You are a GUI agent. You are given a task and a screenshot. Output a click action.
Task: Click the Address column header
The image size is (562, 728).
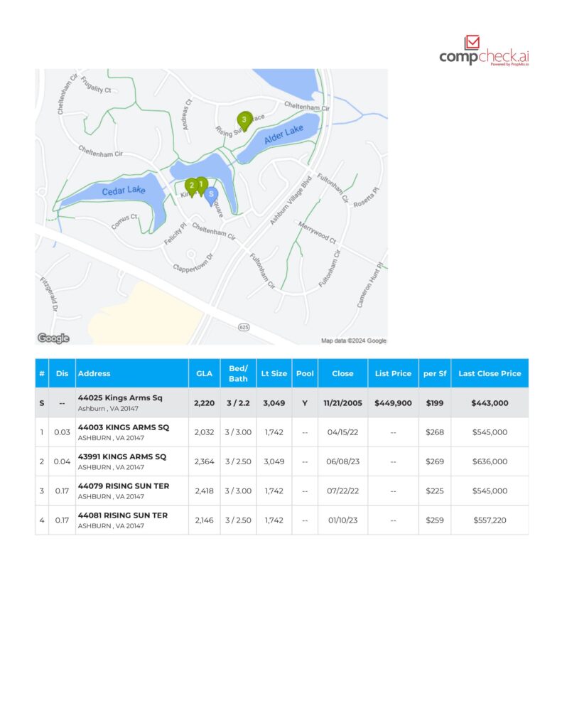point(94,373)
